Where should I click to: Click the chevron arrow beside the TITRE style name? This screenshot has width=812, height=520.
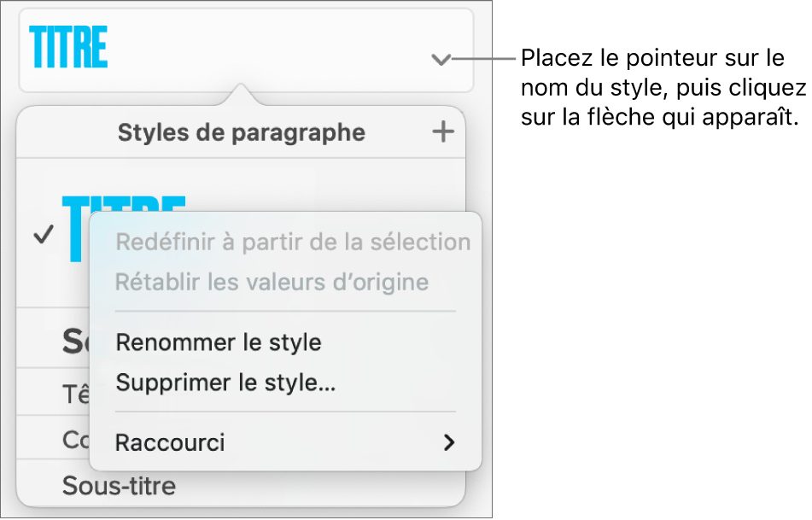441,60
